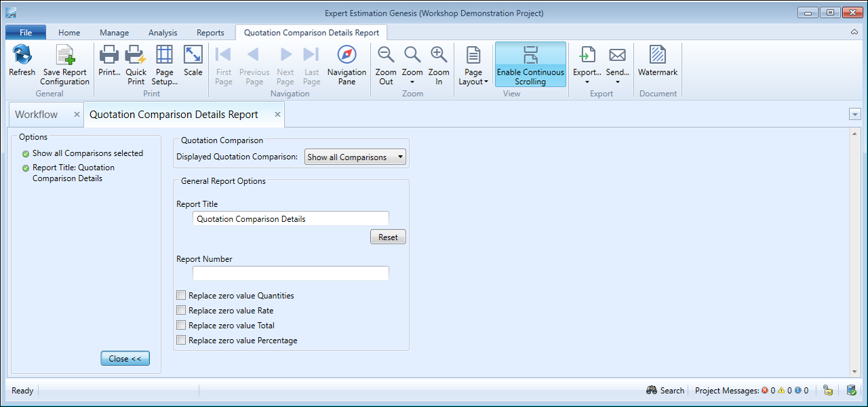Check Replace zero value Rate option
Image resolution: width=868 pixels, height=407 pixels.
tap(181, 311)
